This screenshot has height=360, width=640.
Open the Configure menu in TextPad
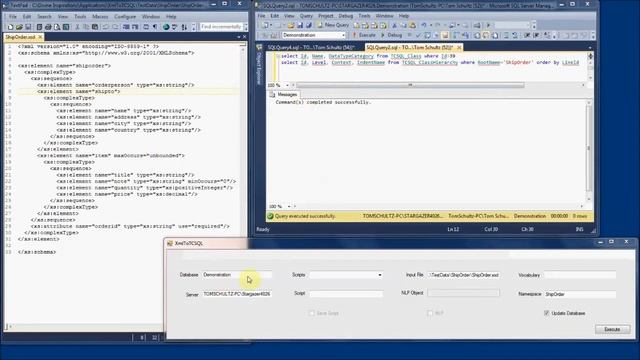tap(125, 17)
